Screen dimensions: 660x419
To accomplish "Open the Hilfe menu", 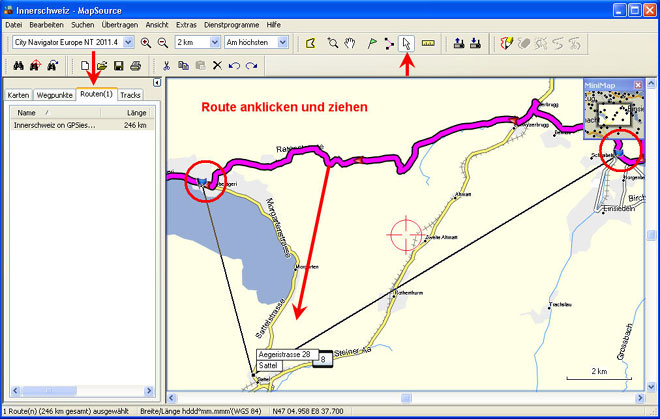I will [274, 25].
